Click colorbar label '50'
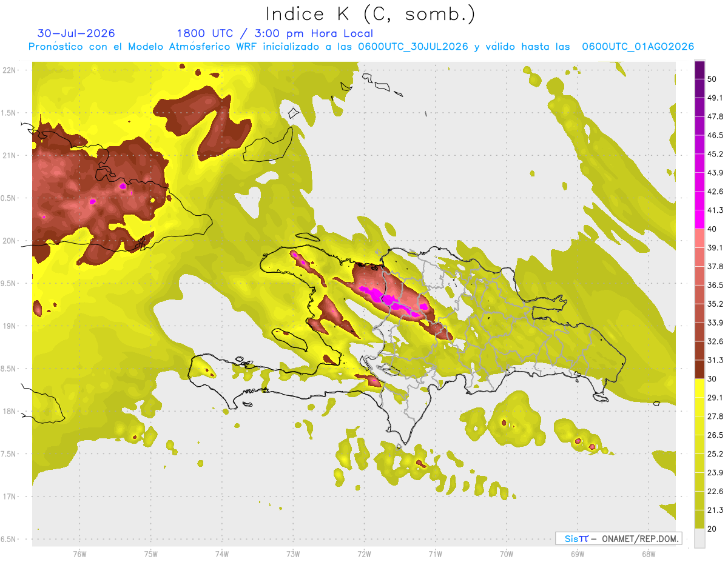This screenshot has width=728, height=562. click(712, 79)
